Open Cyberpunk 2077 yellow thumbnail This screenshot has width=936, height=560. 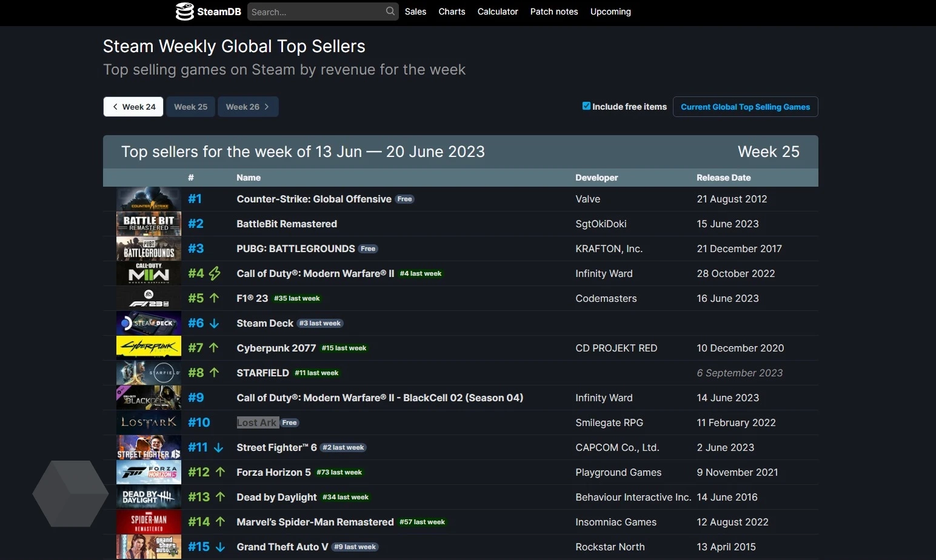(x=149, y=348)
